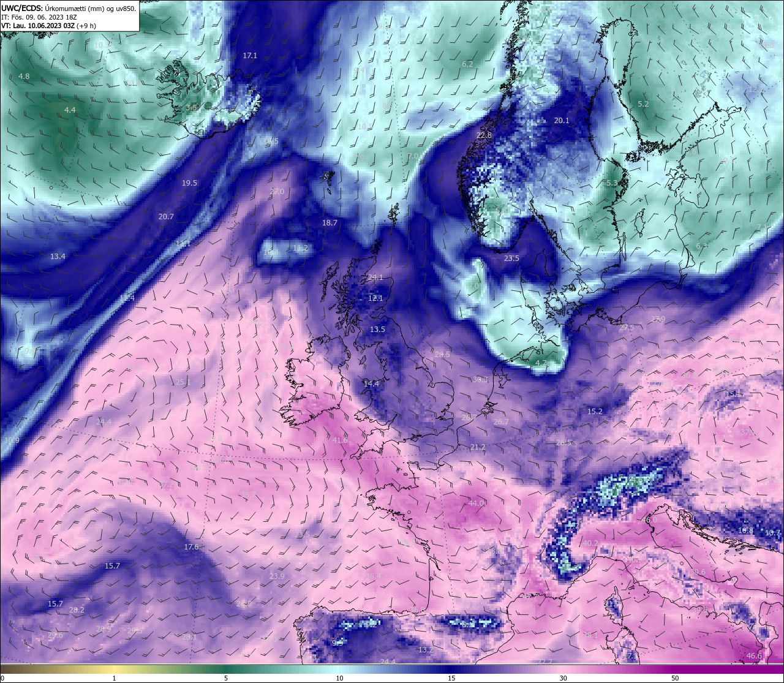Select the 6.2 value in the Norwegian Sea

pos(467,64)
